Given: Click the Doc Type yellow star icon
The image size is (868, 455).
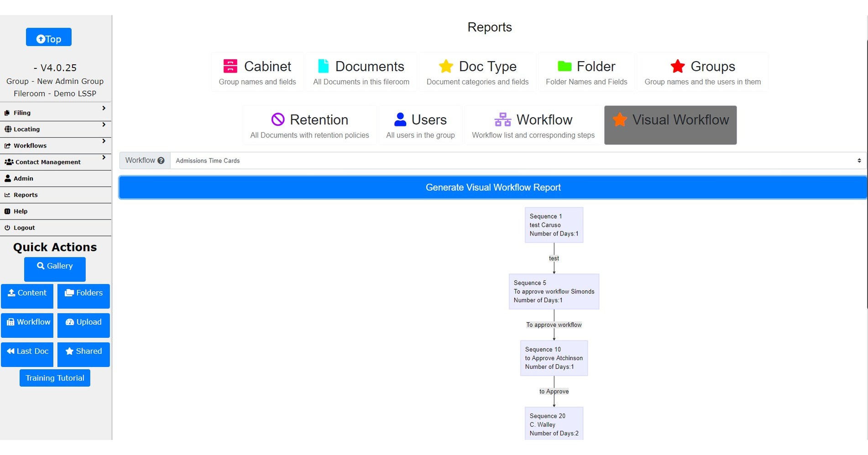Looking at the screenshot, I should coord(446,66).
